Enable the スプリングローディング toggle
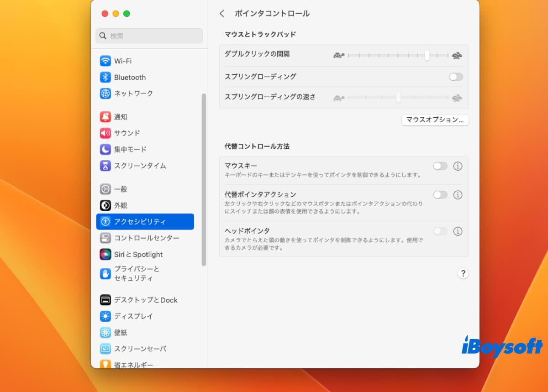548x392 pixels. (x=455, y=77)
